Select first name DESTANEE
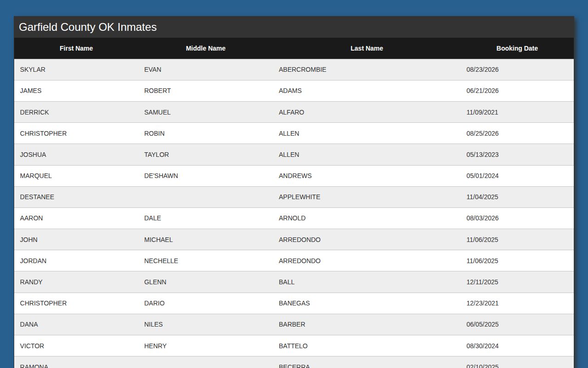The height and width of the screenshot is (368, 588). click(37, 197)
